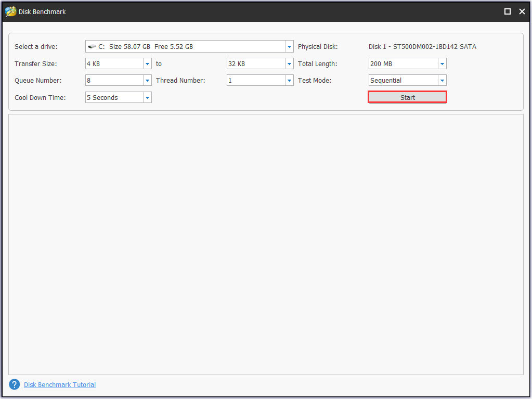Expand the 4 KB transfer size dropdown
Viewport: 532px width, 399px height.
click(147, 63)
